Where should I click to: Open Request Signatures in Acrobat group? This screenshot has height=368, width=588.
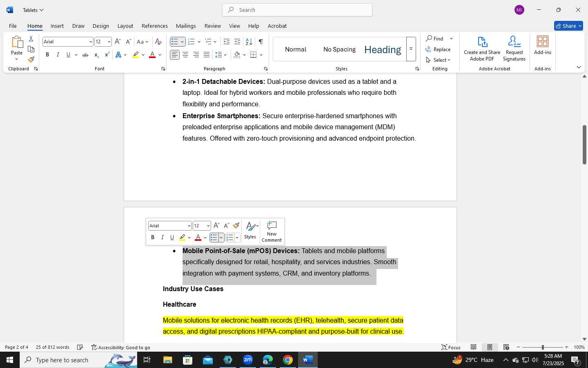[x=514, y=49]
